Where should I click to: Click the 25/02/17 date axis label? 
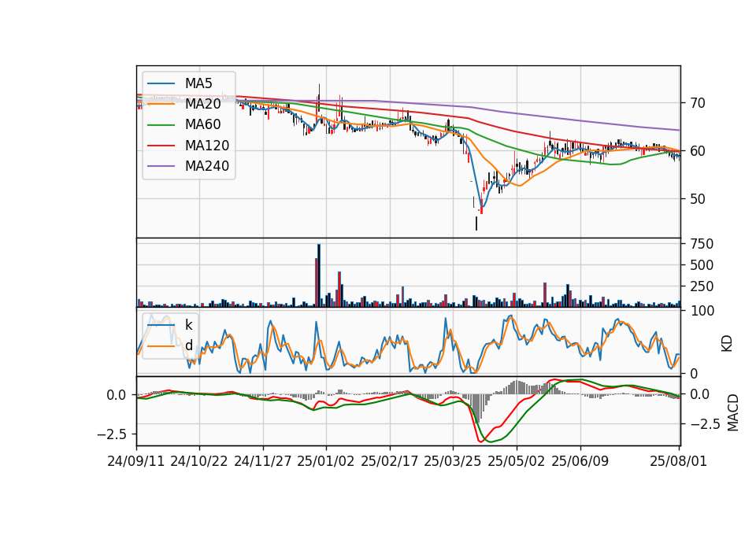click(x=389, y=461)
